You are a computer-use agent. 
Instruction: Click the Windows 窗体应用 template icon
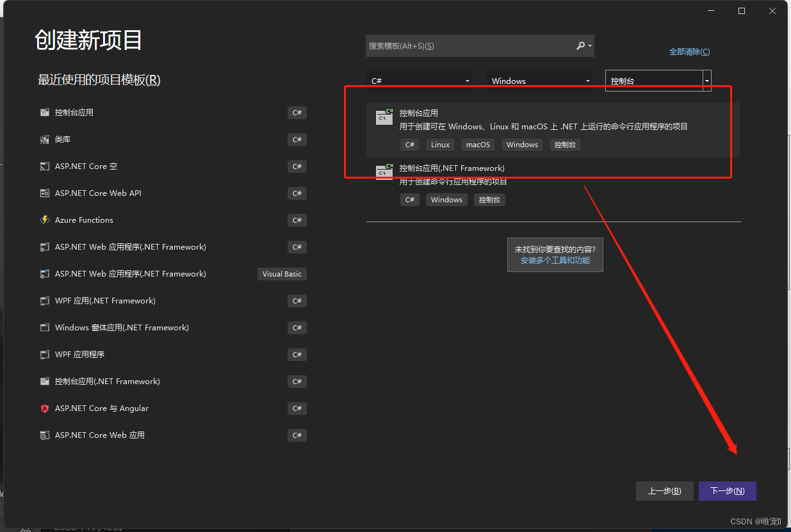click(x=45, y=328)
